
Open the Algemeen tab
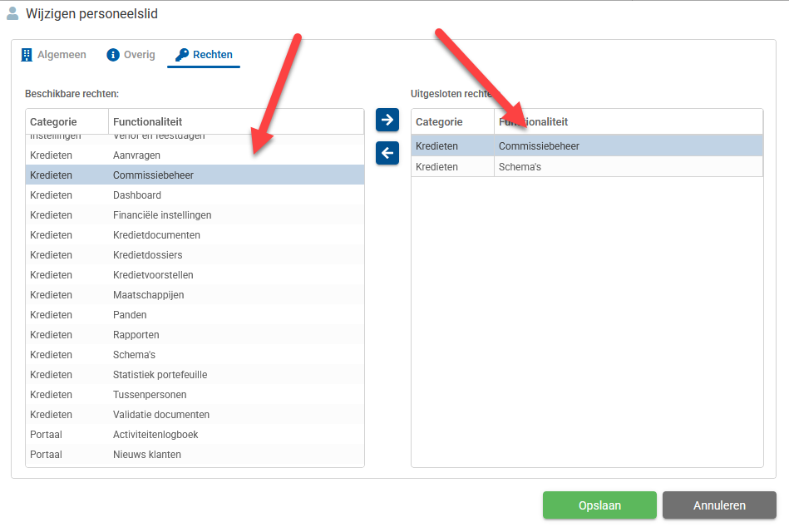[x=53, y=55]
